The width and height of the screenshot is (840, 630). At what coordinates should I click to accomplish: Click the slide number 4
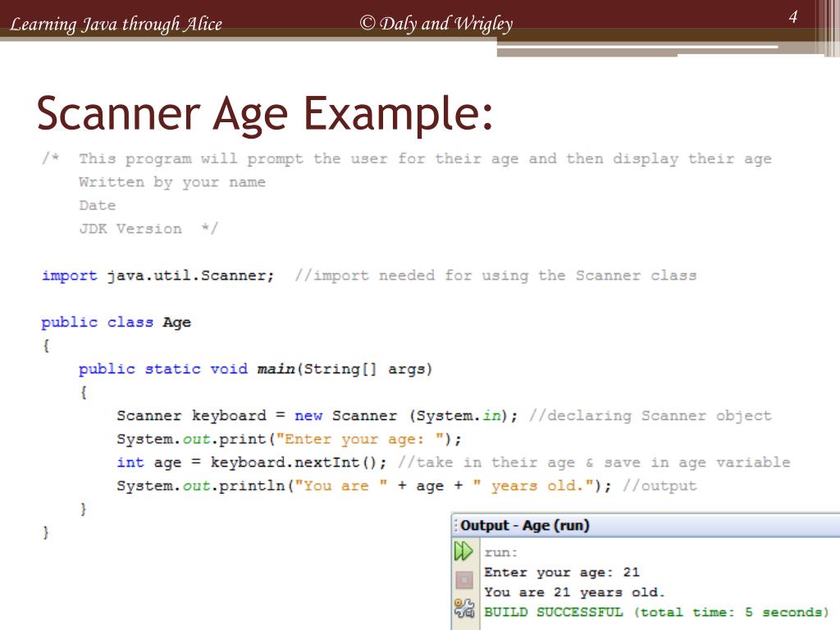coord(793,16)
